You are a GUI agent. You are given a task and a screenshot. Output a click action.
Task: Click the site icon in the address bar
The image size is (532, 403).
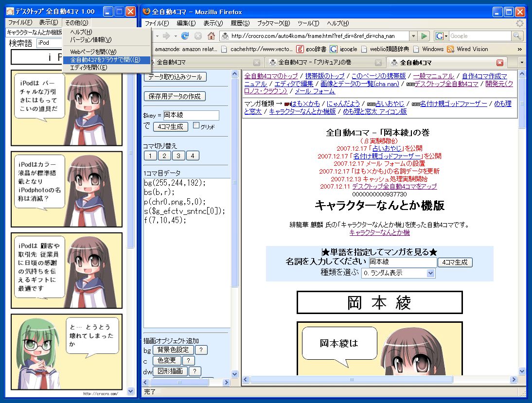225,36
